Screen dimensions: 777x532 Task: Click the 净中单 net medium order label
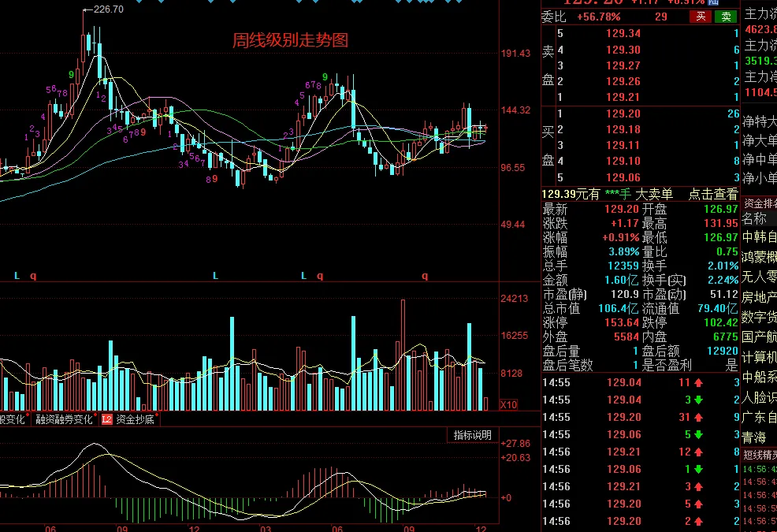[x=760, y=159]
